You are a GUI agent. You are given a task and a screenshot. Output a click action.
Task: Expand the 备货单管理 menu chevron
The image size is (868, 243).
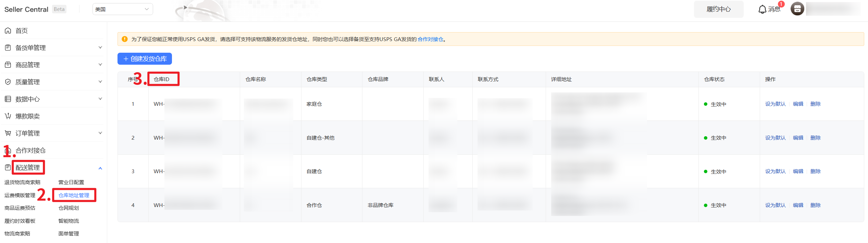click(100, 48)
